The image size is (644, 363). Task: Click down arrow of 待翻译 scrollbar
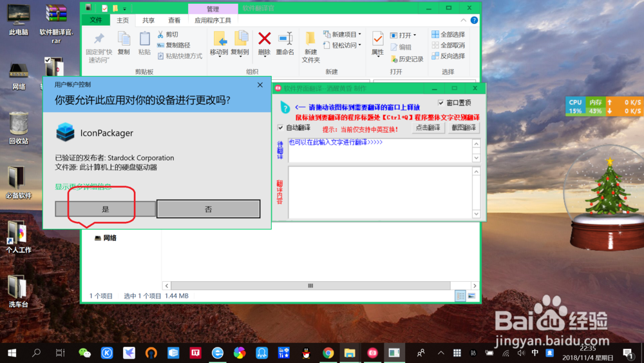(x=476, y=158)
